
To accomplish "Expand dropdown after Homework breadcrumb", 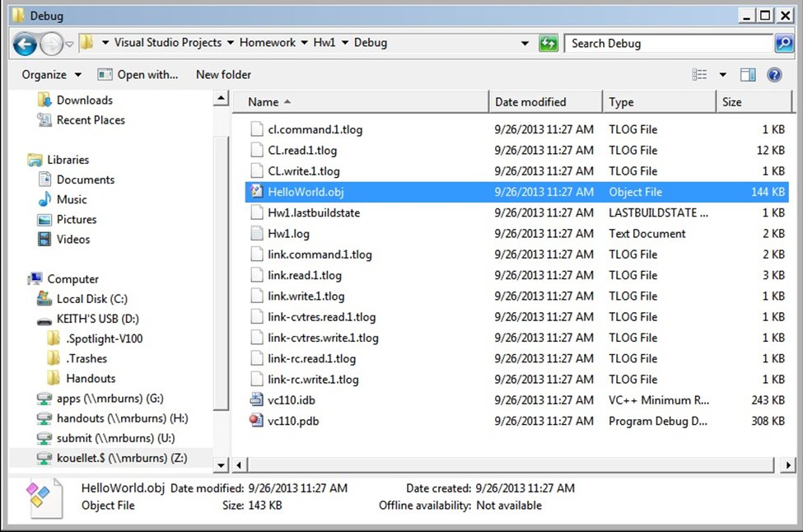I will pos(304,43).
